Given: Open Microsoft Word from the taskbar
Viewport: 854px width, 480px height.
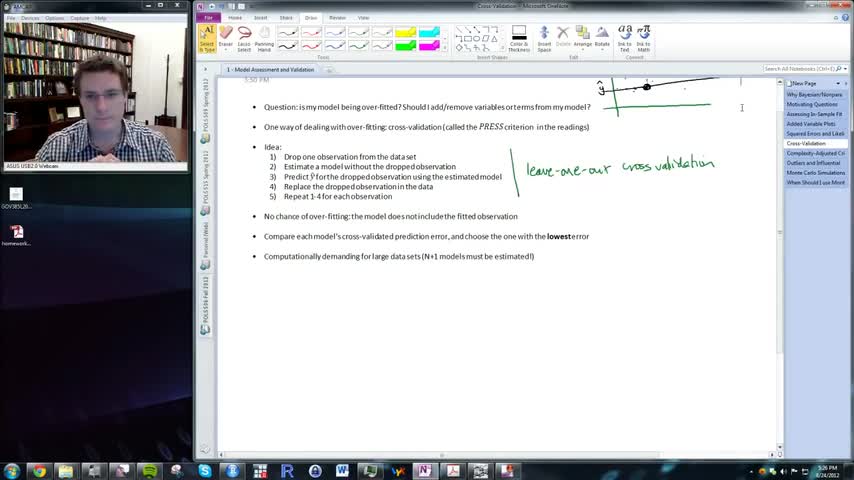Looking at the screenshot, I should [342, 471].
